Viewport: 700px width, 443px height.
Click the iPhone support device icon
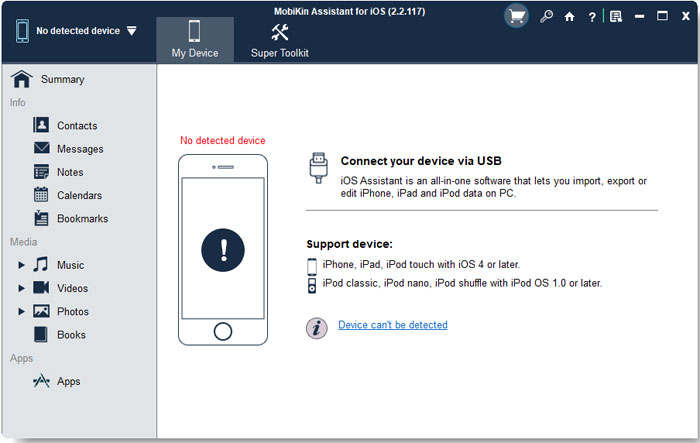coord(312,266)
